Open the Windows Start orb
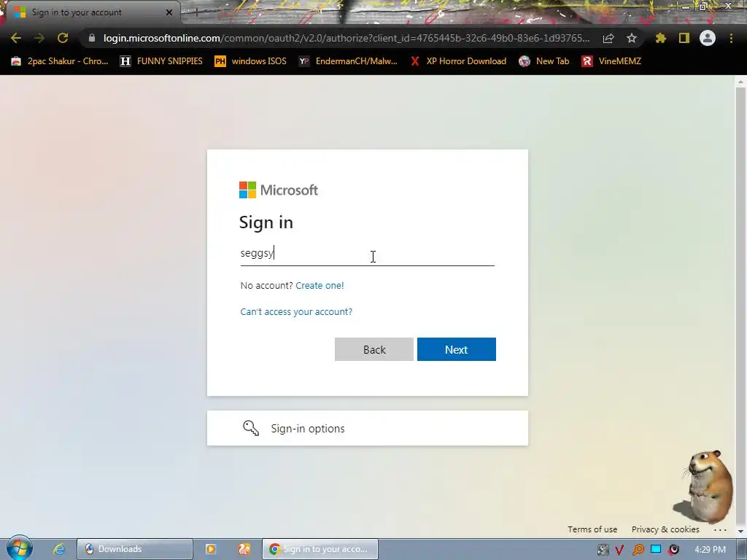The image size is (747, 560). [x=19, y=548]
